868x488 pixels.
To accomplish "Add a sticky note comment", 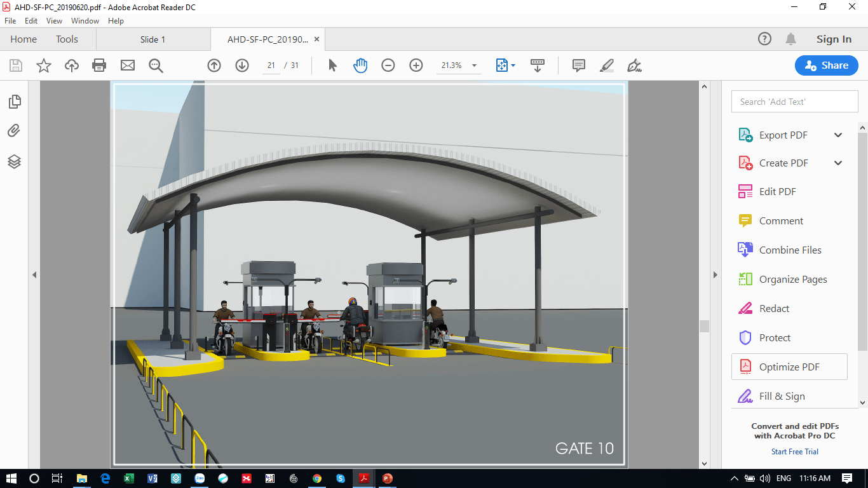I will click(578, 65).
